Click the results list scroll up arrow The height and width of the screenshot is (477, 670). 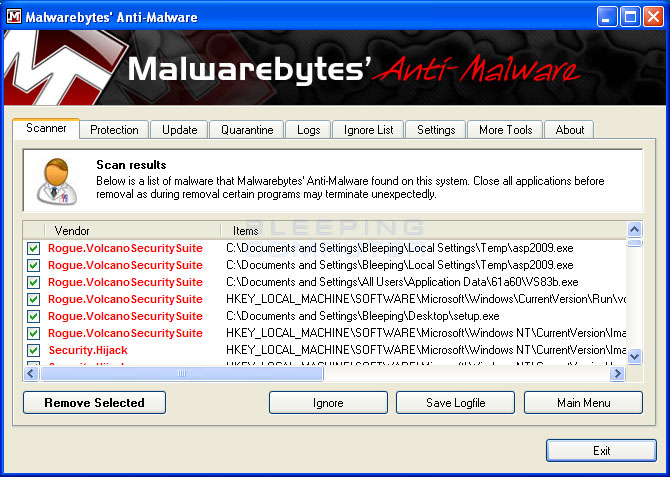click(x=635, y=230)
